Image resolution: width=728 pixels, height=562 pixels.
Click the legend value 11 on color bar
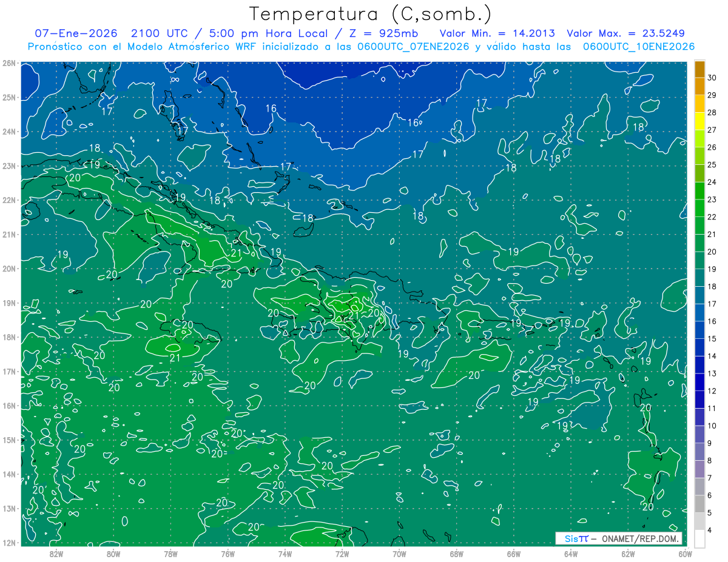click(x=712, y=408)
